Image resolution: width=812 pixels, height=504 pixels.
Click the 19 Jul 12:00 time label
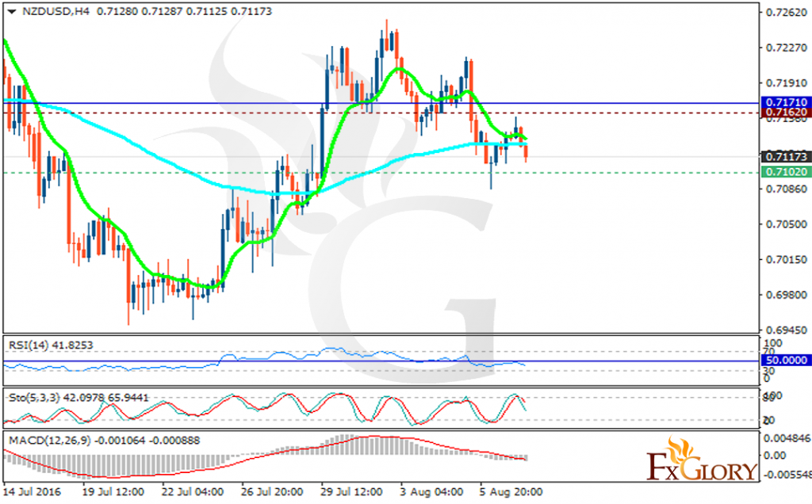tap(113, 491)
